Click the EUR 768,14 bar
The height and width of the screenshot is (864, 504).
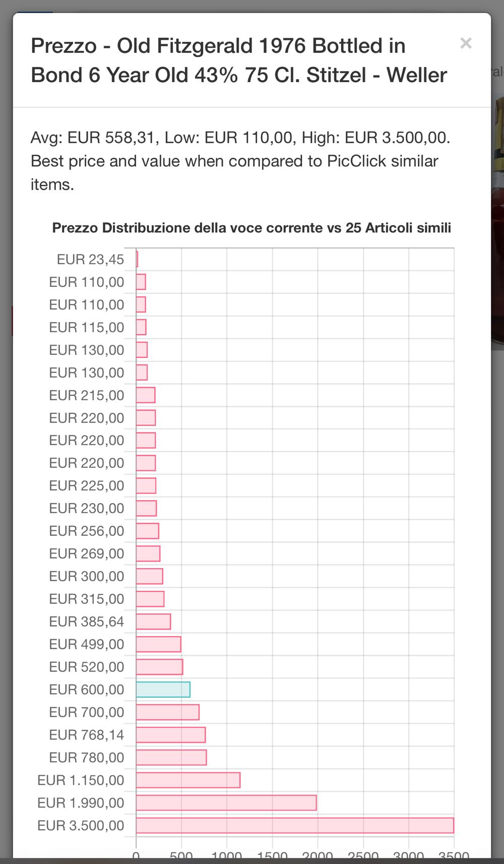click(171, 734)
